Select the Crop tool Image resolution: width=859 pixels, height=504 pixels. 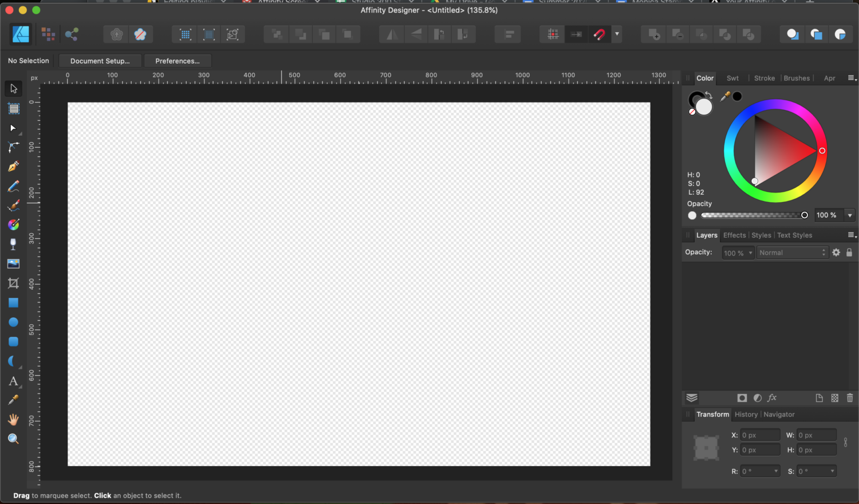click(13, 283)
